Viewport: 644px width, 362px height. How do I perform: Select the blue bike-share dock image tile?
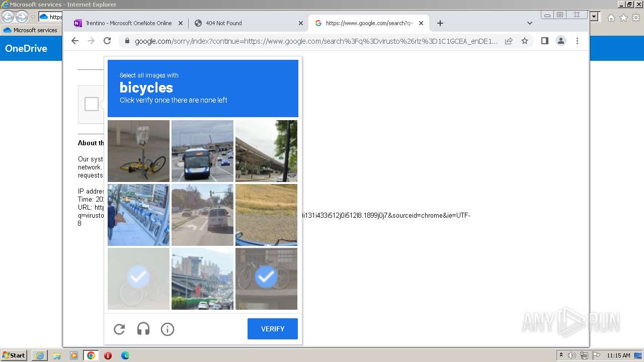138,215
